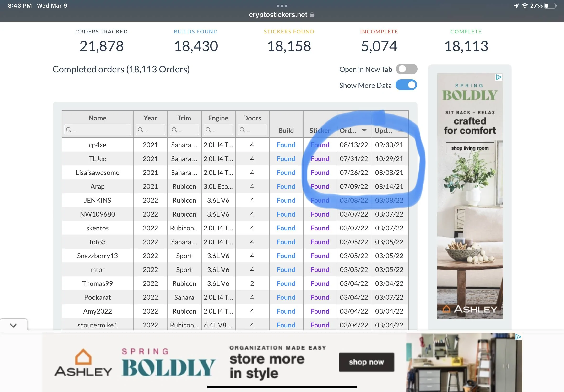This screenshot has height=392, width=564.
Task: Open Build Found link for skentos
Action: click(286, 228)
